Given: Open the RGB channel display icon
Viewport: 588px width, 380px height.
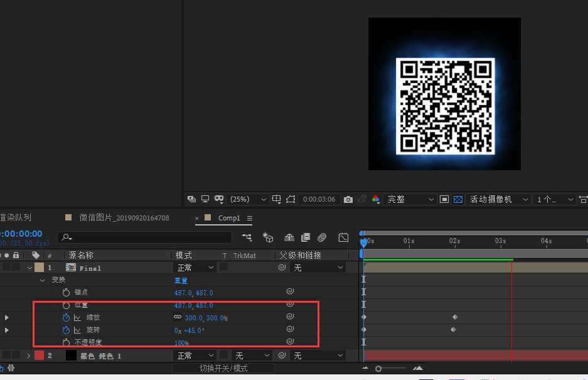Looking at the screenshot, I should coord(376,199).
